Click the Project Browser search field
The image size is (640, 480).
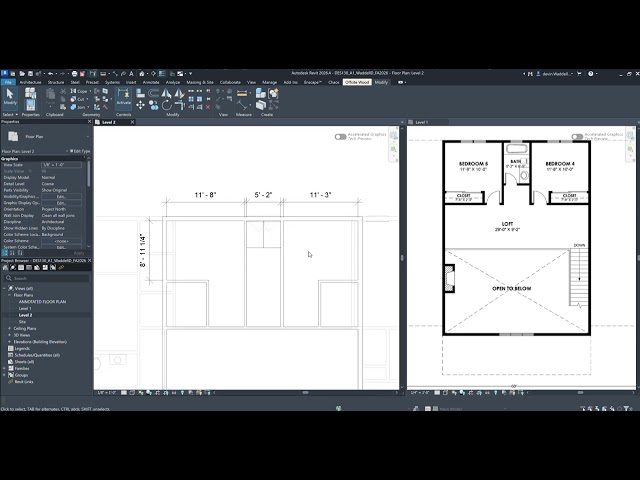point(46,278)
